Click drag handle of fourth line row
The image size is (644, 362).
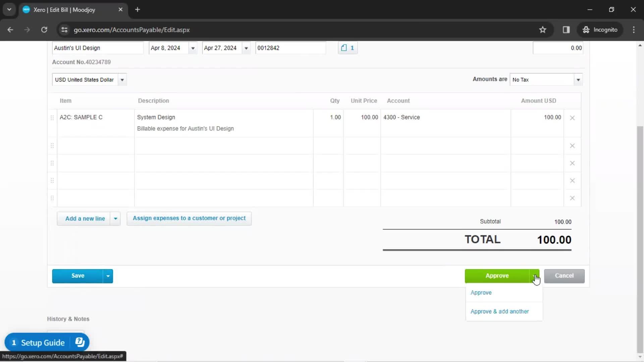pos(52,180)
